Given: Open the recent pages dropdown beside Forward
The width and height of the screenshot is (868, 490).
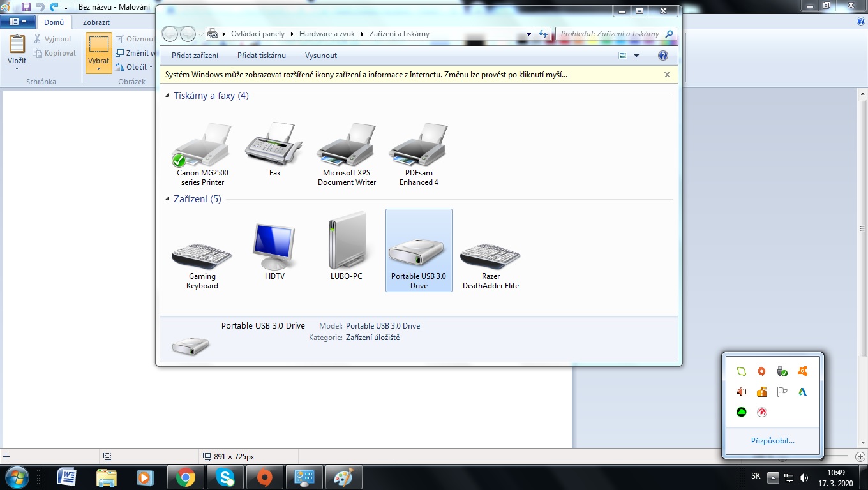Looking at the screenshot, I should pos(200,34).
